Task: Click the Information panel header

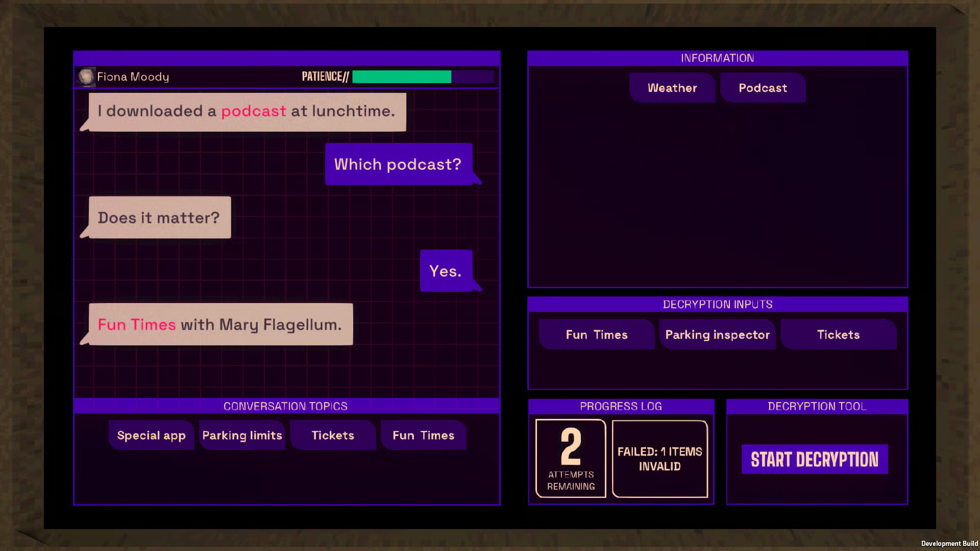Action: coord(717,58)
